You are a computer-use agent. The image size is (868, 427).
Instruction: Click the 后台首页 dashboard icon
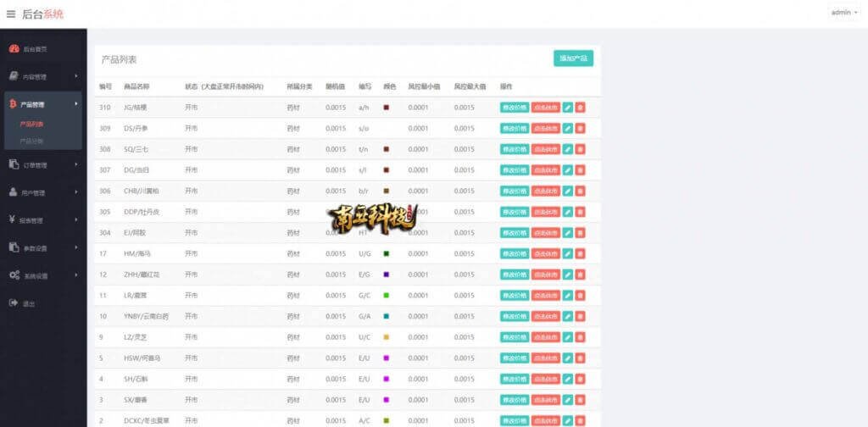pyautogui.click(x=14, y=48)
